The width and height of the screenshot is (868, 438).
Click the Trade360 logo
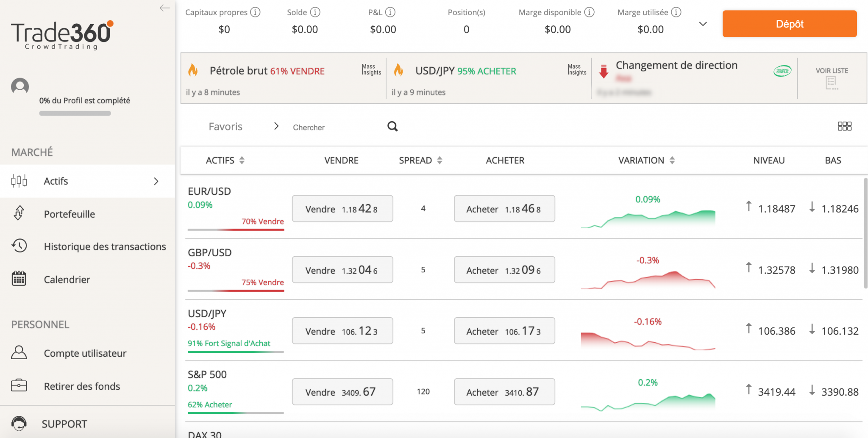click(x=62, y=35)
